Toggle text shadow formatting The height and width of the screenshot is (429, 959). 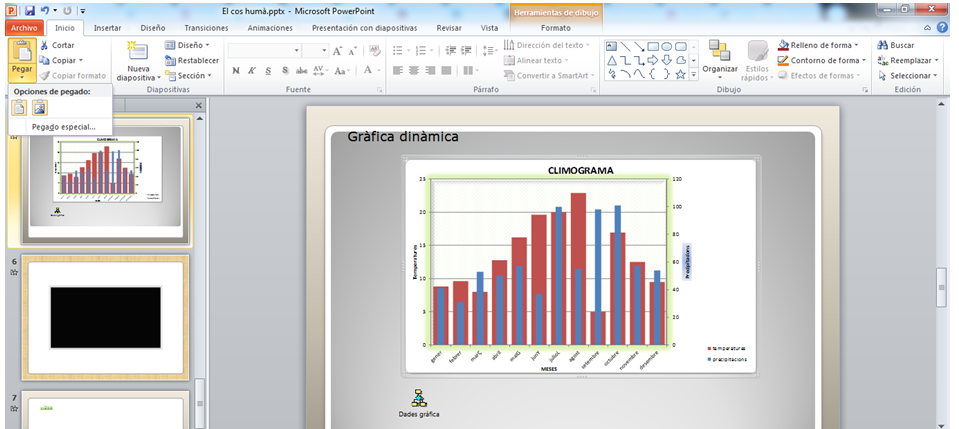tap(285, 71)
